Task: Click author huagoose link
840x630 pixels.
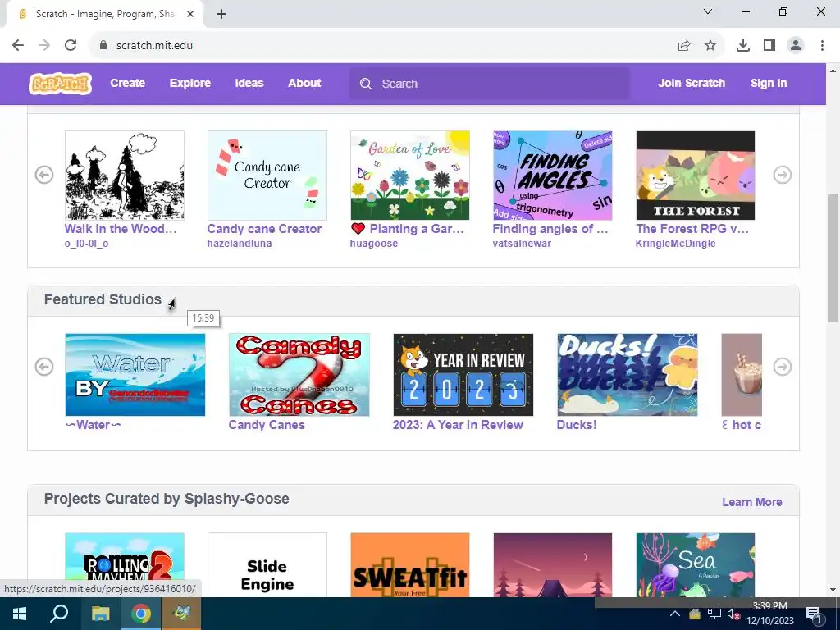Action: coord(374,243)
